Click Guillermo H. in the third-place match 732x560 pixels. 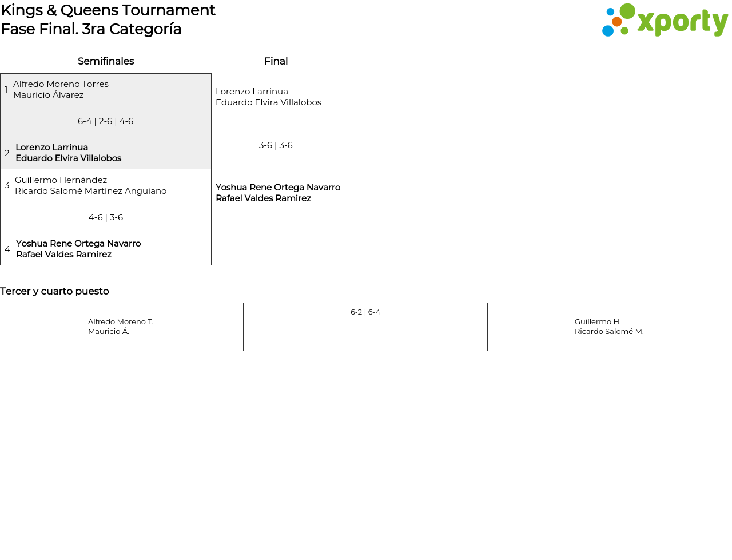click(x=598, y=322)
